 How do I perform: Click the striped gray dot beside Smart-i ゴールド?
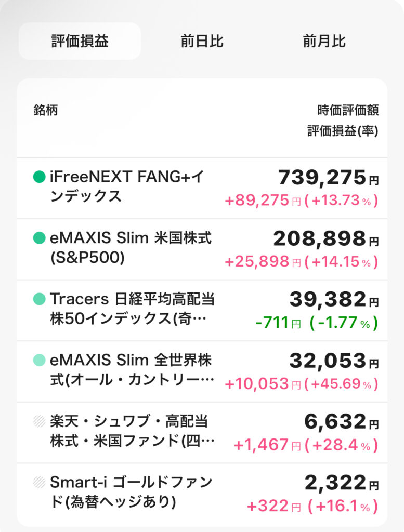point(40,482)
